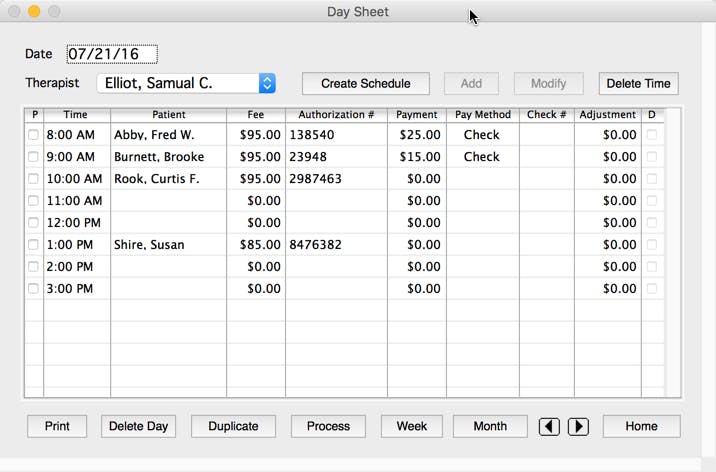Select the Check pay method for Abby

click(481, 135)
